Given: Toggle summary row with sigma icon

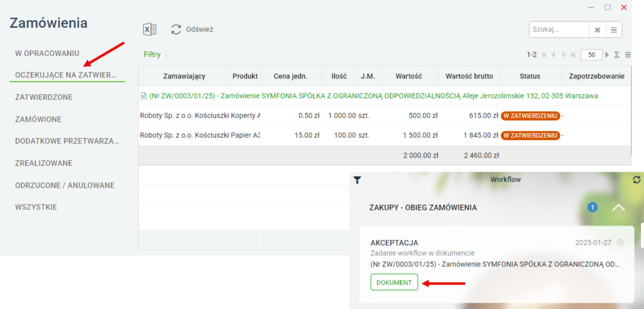Looking at the screenshot, I should [617, 55].
